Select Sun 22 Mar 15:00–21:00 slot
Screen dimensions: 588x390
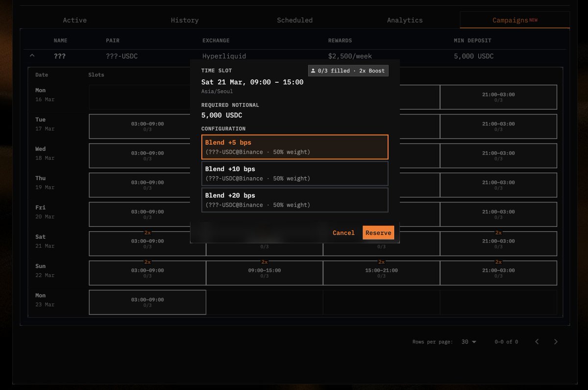pos(382,273)
